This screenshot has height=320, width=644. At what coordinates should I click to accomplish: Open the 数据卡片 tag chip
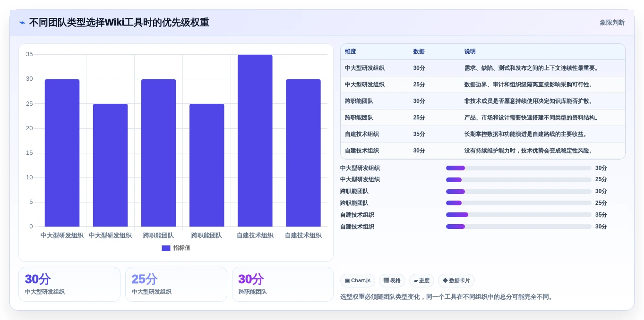point(456,281)
